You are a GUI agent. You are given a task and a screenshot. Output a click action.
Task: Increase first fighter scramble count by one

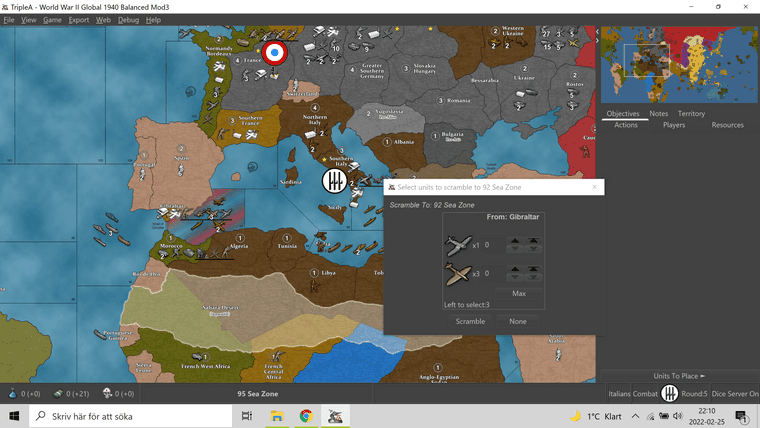pyautogui.click(x=516, y=241)
